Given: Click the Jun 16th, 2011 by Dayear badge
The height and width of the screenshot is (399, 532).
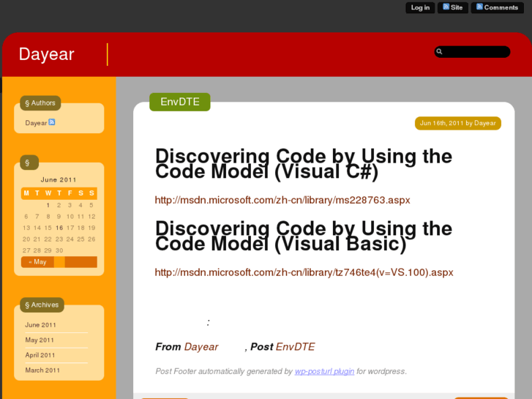Looking at the screenshot, I should point(457,123).
